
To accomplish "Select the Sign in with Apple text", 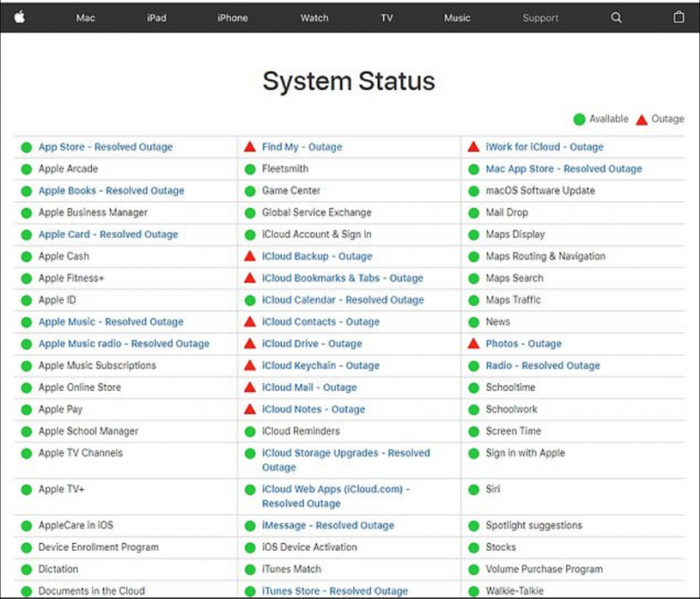I will (x=526, y=453).
